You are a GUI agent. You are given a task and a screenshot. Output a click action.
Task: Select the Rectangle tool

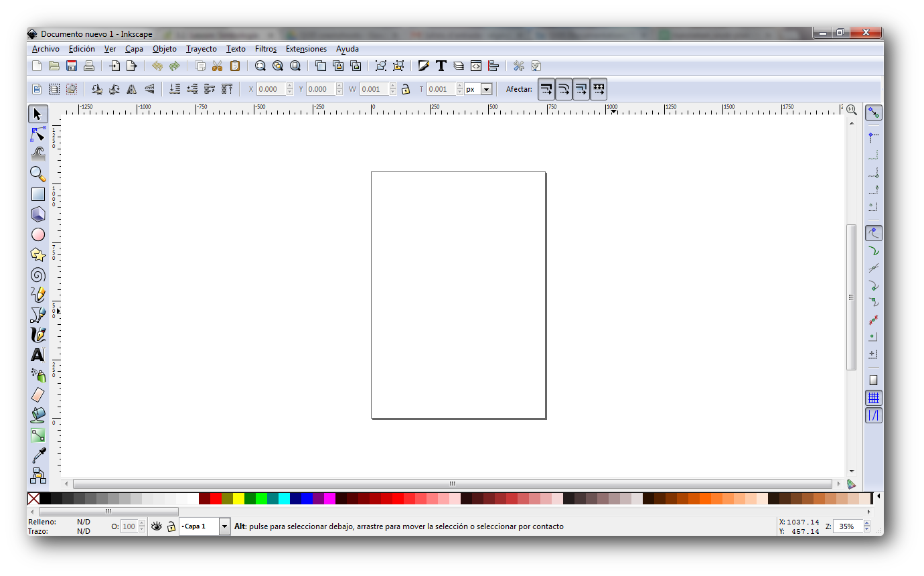pos(38,194)
